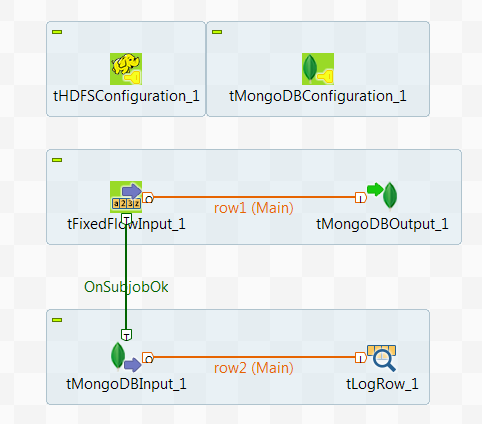Select the tHDFSConfiguration_1 elephant icon

[x=126, y=69]
